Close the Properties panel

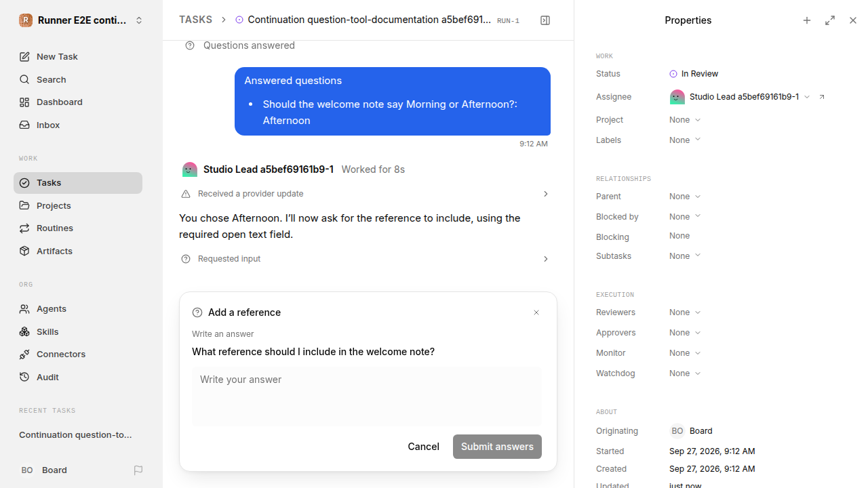pyautogui.click(x=853, y=20)
